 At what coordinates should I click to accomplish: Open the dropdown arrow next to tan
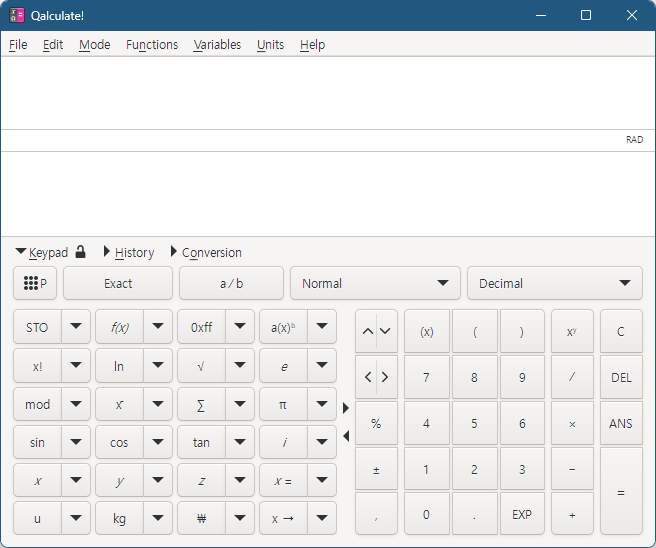(x=240, y=442)
